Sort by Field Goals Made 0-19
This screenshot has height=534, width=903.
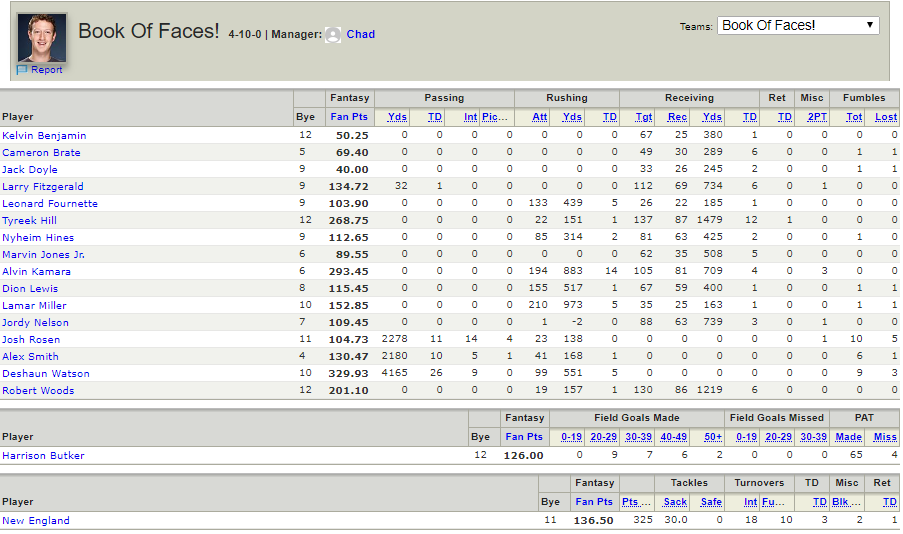[571, 437]
